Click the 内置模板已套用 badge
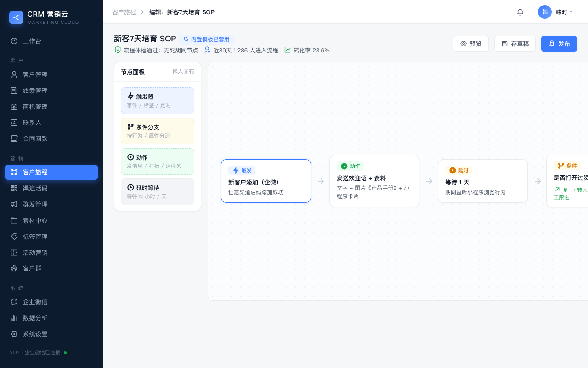Viewport: 588px width, 368px height. pyautogui.click(x=206, y=40)
